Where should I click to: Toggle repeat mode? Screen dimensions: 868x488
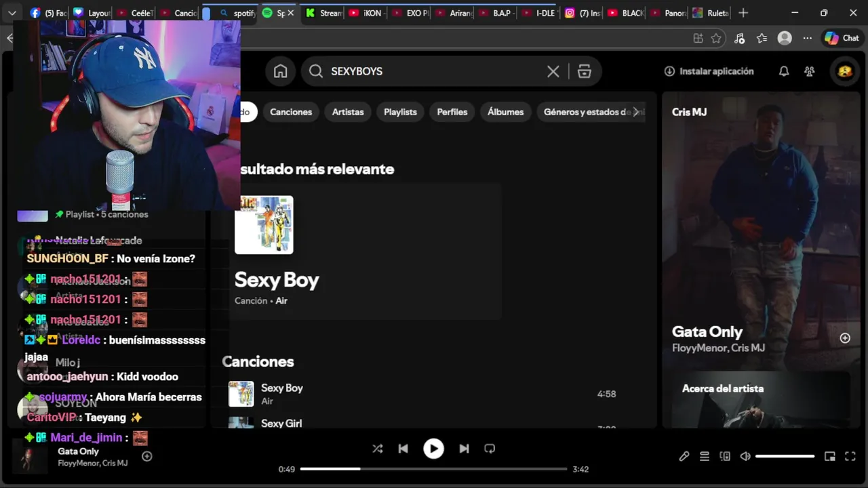[490, 449]
